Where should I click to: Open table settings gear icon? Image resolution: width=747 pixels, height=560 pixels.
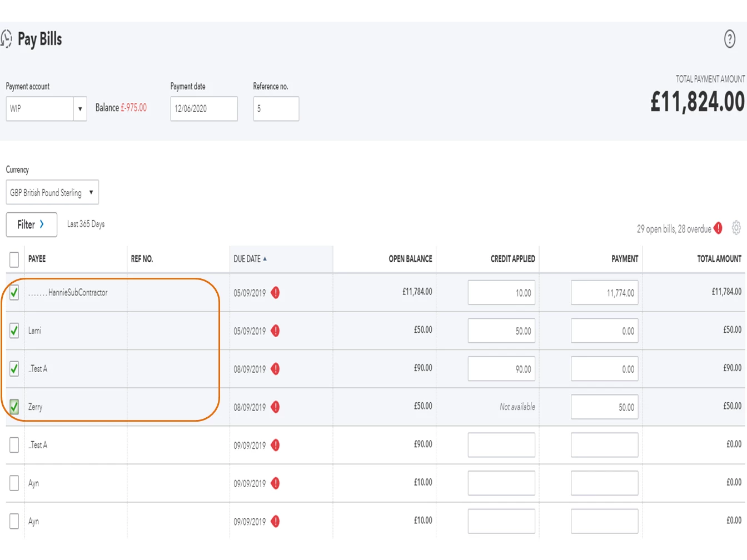[x=736, y=228]
